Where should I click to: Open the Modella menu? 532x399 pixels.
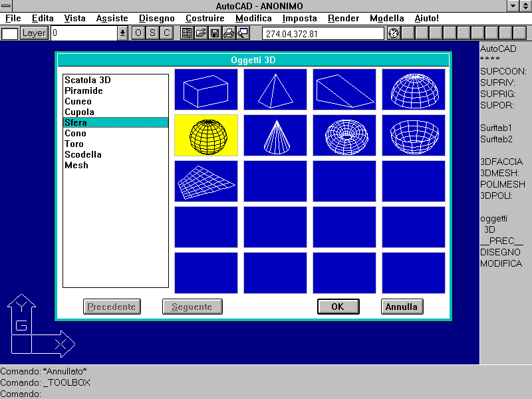387,19
